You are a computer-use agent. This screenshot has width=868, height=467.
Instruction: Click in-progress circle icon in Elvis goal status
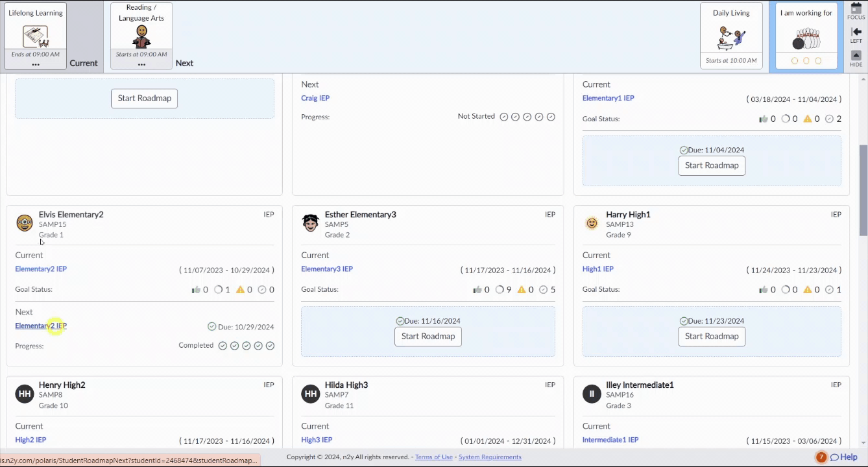[218, 290]
